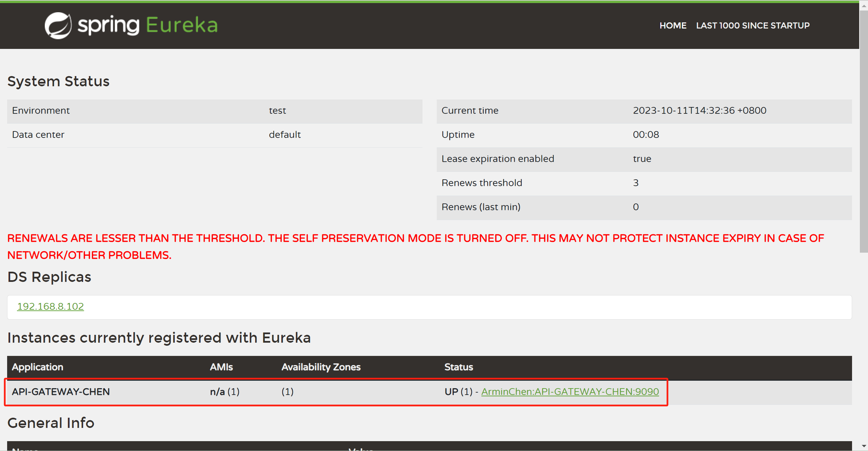Open the HOME navigation item
868x451 pixels.
click(673, 25)
